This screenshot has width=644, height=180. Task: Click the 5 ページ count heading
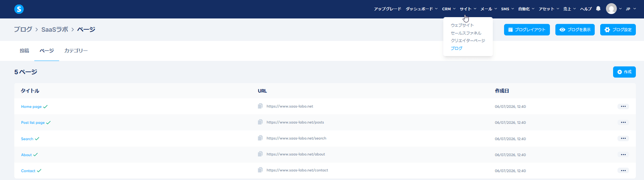pos(26,72)
